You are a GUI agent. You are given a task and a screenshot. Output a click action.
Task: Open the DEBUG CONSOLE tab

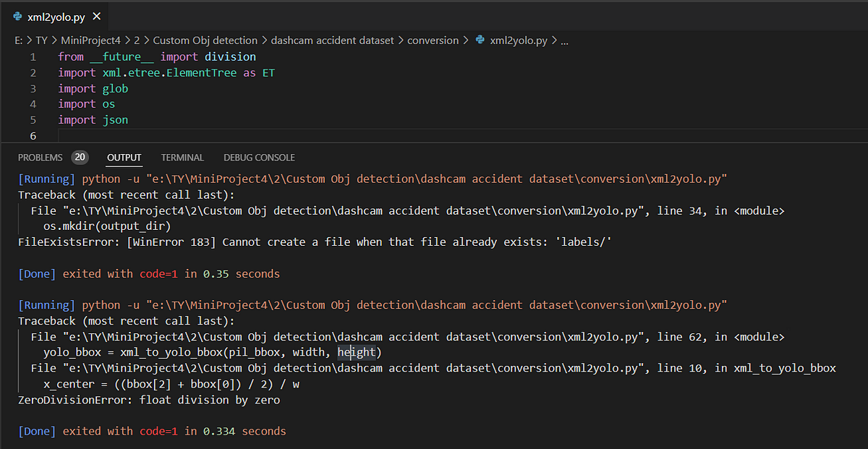tap(259, 157)
